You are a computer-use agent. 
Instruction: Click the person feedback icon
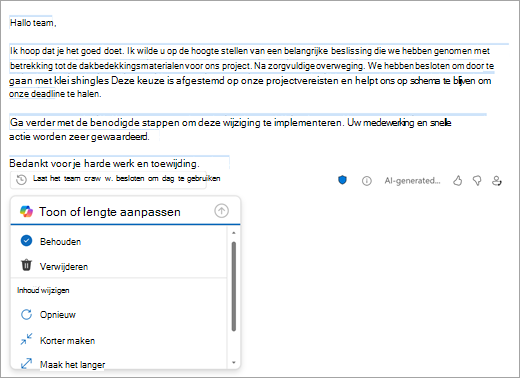[x=497, y=181]
